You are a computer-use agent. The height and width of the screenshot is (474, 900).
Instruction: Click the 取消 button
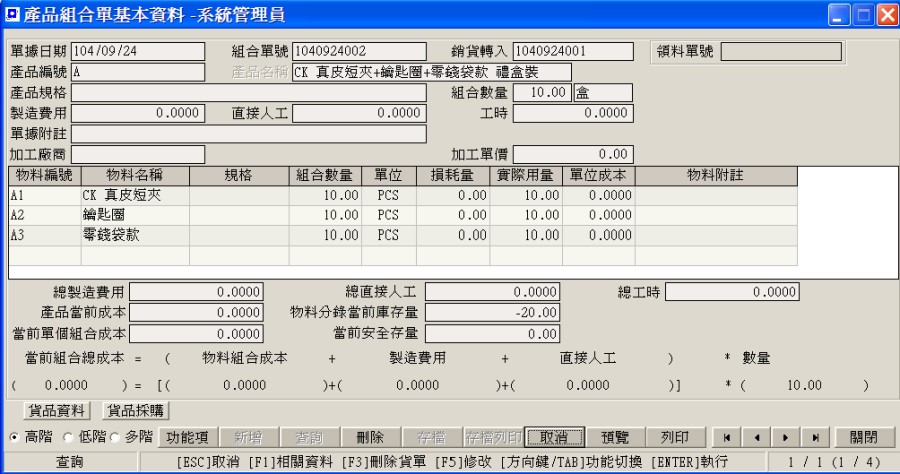[x=554, y=437]
